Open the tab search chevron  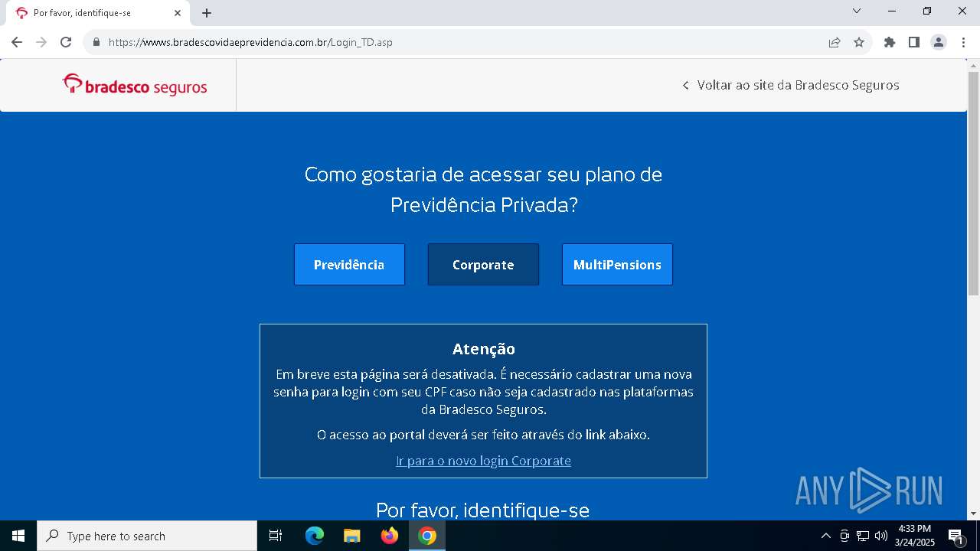[x=857, y=11]
